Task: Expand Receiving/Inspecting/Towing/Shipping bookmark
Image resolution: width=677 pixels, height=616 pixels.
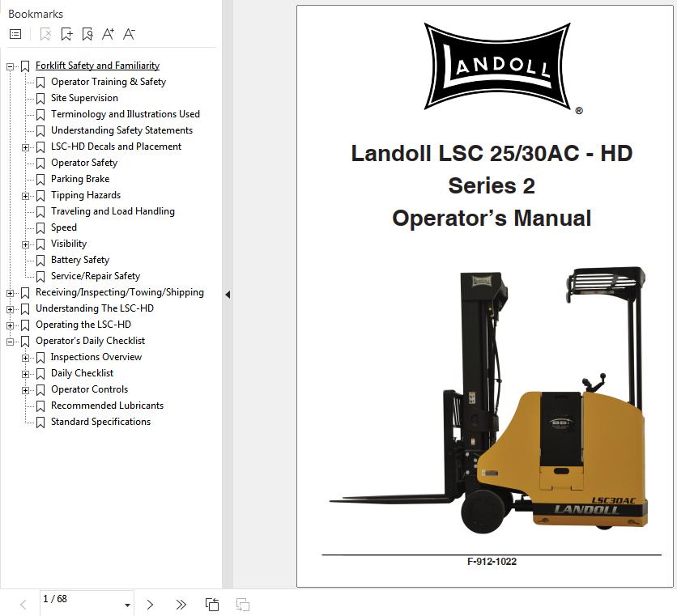Action: coord(10,293)
